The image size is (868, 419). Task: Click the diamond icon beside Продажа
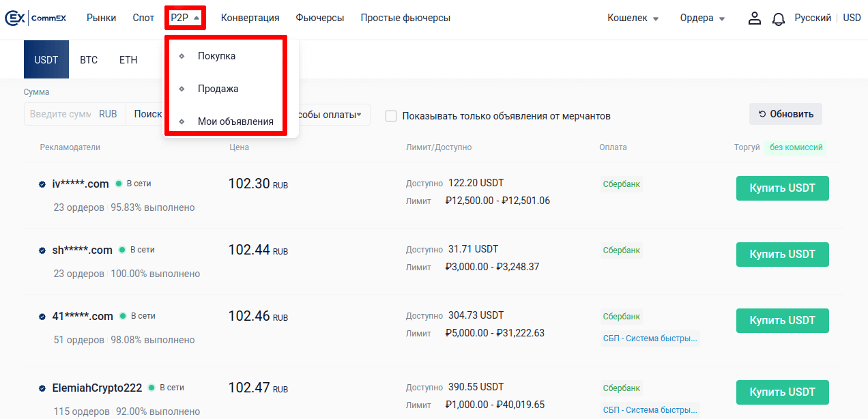pyautogui.click(x=182, y=89)
